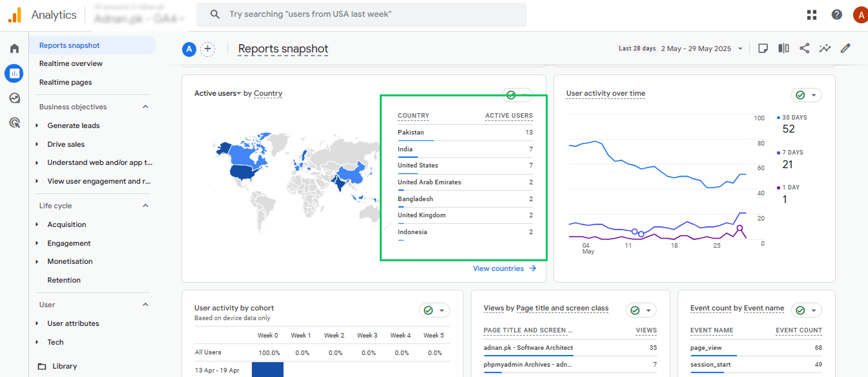Screen dimensions: 868x377
Task: Open the Help question mark icon
Action: pos(837,14)
